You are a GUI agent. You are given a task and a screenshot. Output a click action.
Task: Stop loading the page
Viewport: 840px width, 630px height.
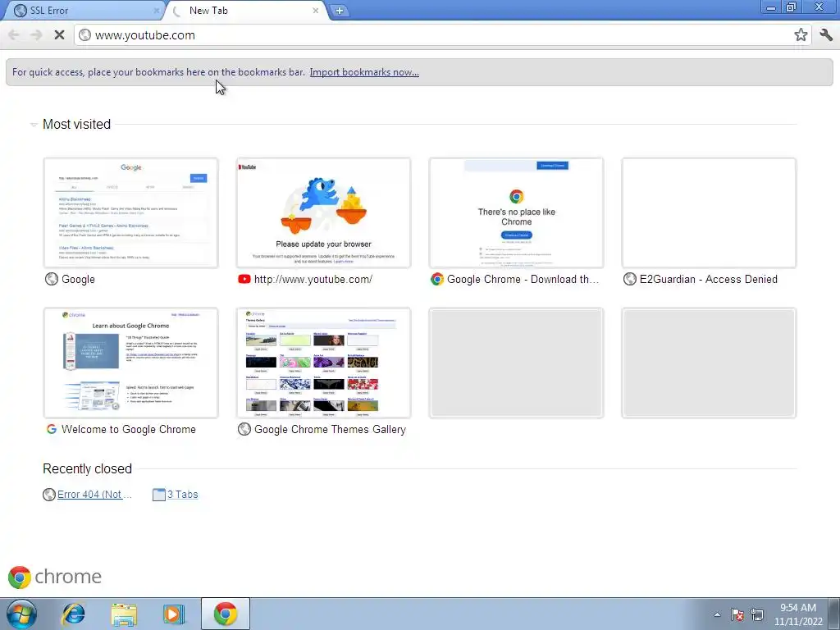click(59, 34)
